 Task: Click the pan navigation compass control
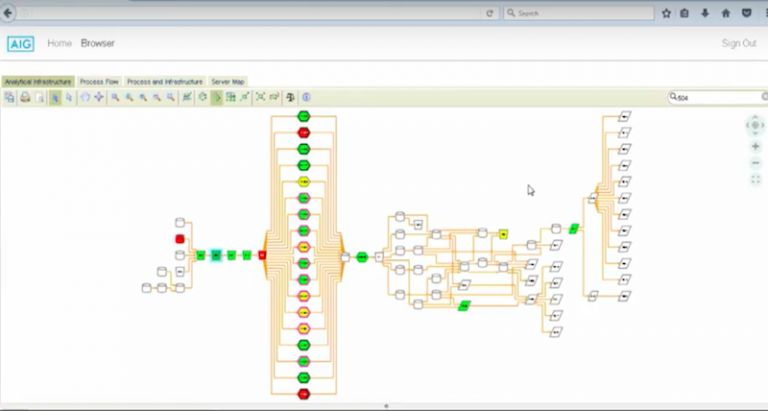pyautogui.click(x=755, y=125)
